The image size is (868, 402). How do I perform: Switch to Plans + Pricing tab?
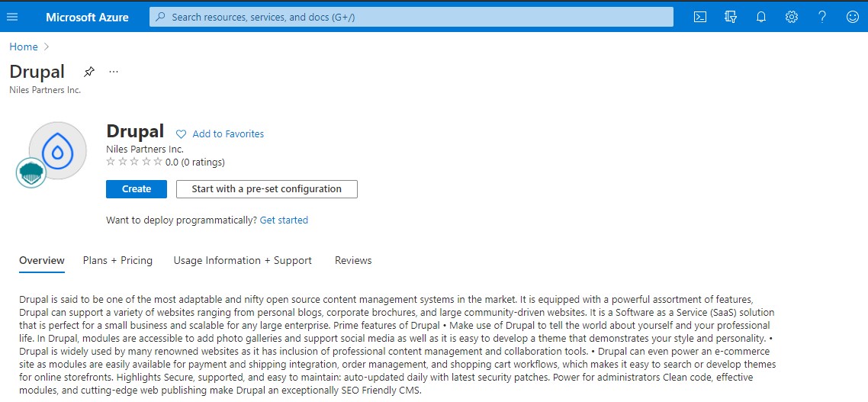(117, 261)
